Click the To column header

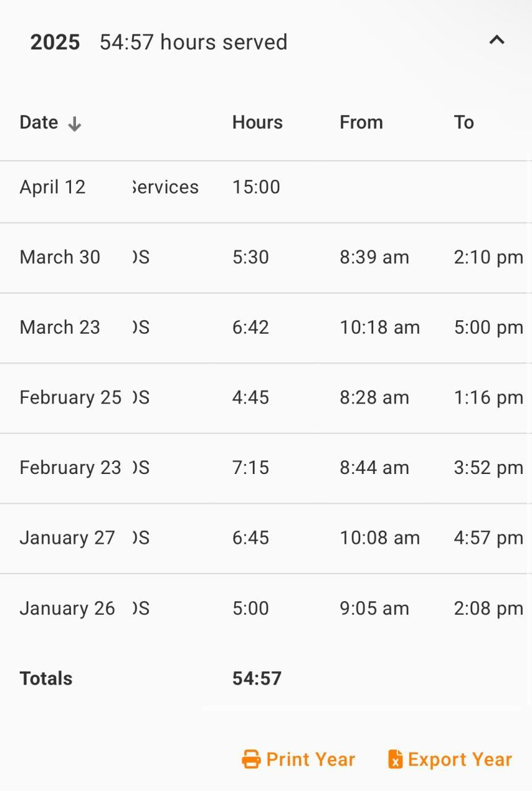click(x=463, y=122)
